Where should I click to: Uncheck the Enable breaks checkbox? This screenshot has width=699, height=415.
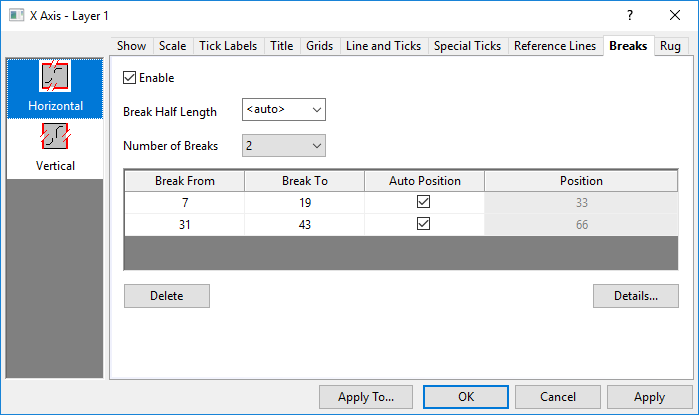pyautogui.click(x=129, y=77)
